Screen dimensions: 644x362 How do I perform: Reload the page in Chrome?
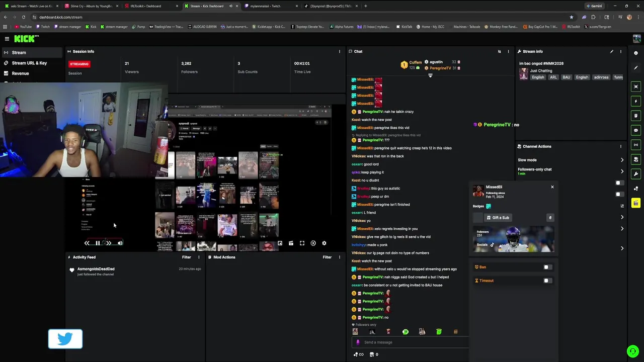(x=23, y=17)
